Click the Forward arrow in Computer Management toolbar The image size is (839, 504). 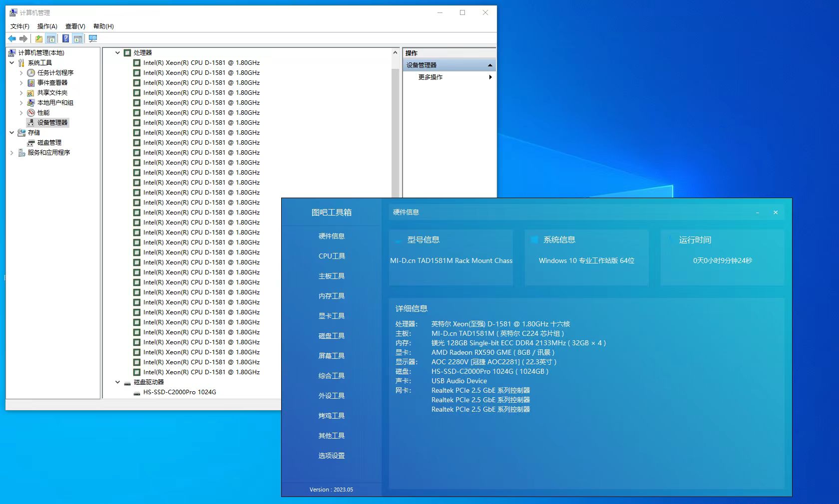point(23,38)
